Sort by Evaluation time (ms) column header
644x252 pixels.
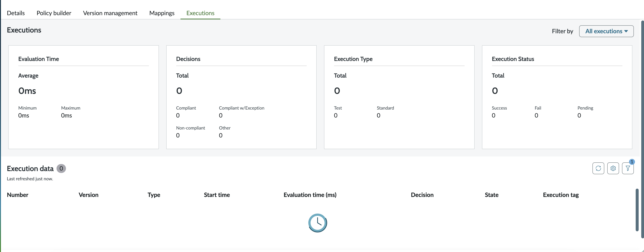tap(310, 195)
